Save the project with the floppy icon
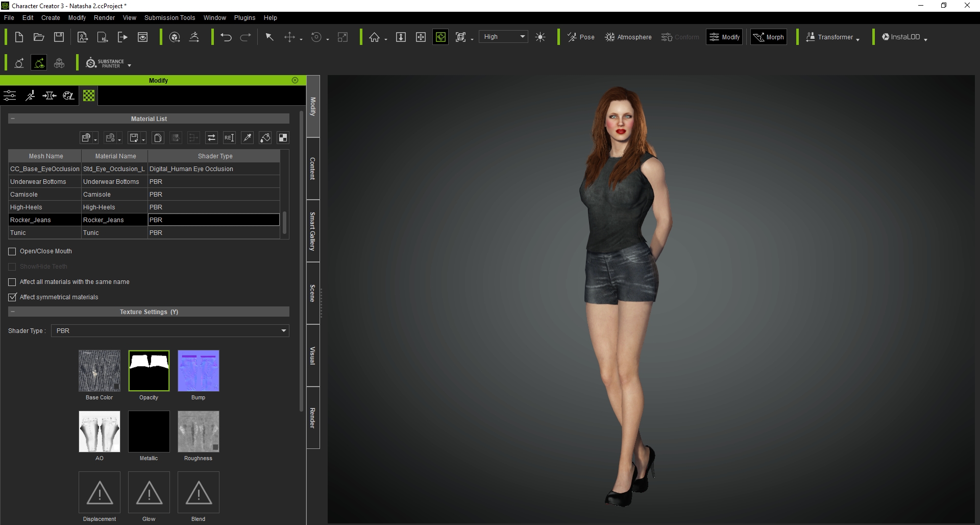 pos(59,37)
